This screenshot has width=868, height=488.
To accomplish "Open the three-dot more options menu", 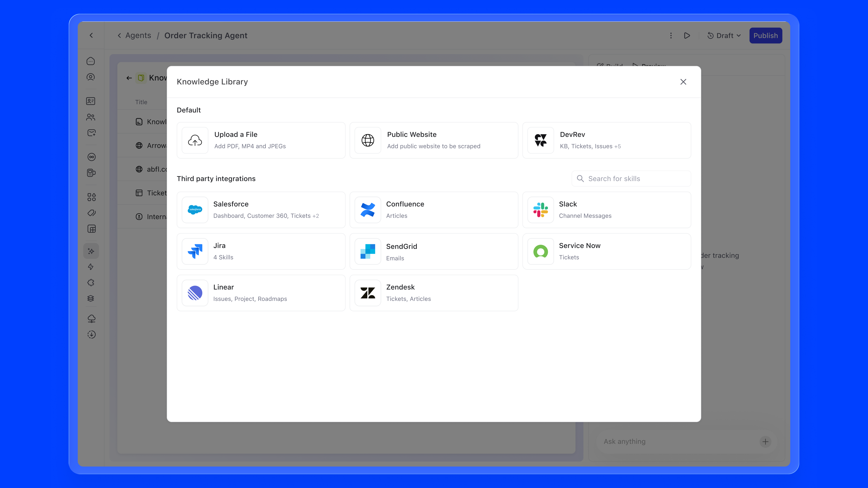I will pyautogui.click(x=671, y=35).
